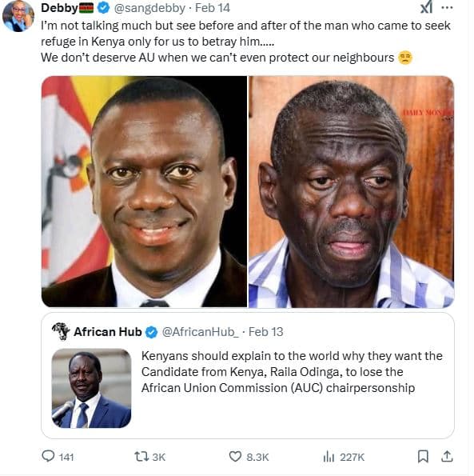Repost this tweet via retweet icon
Screen dimensions: 474x476
141,456
